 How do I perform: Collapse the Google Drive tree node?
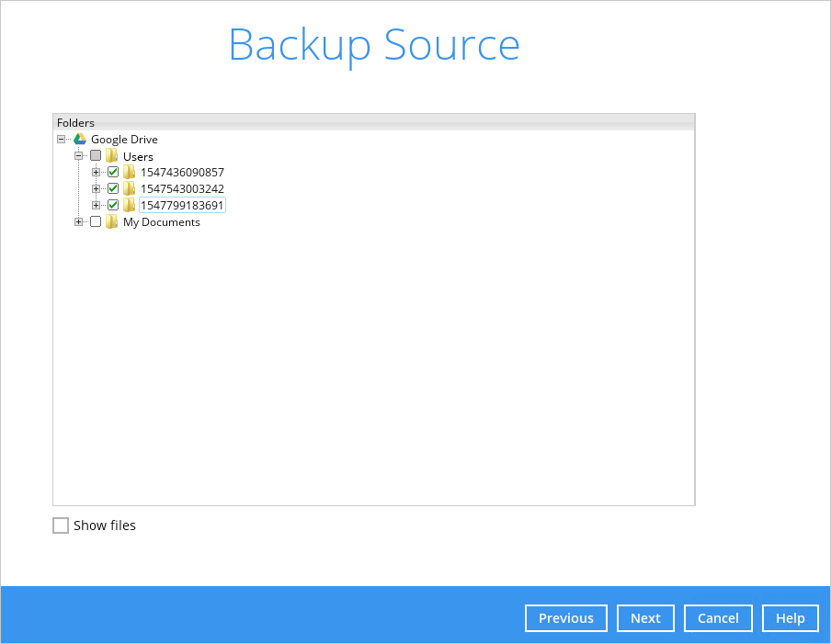point(62,140)
